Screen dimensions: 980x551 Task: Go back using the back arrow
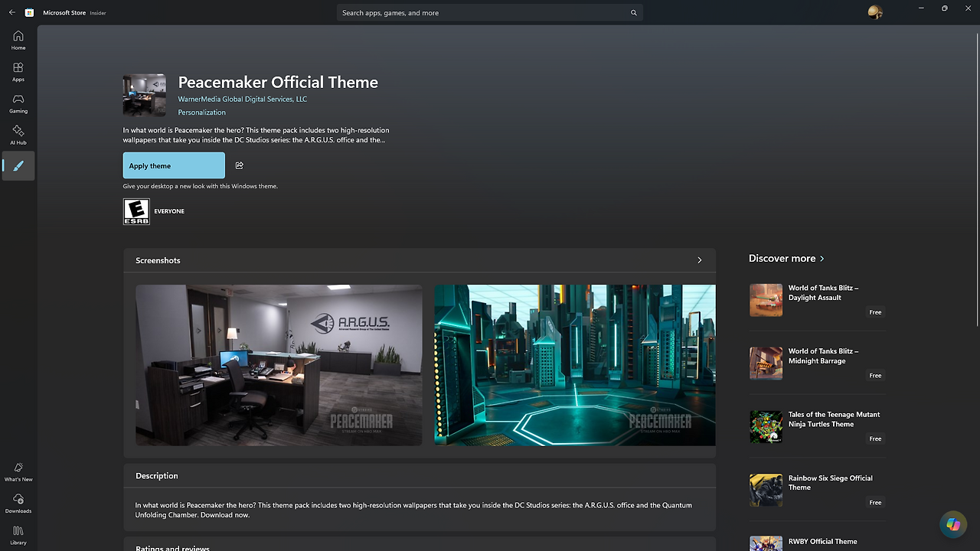point(12,13)
